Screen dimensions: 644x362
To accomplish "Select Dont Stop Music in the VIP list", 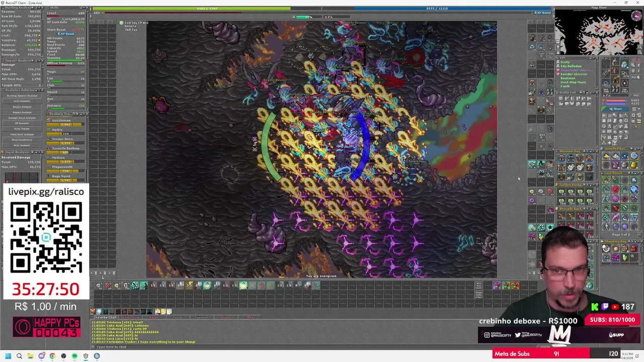I will pyautogui.click(x=573, y=82).
